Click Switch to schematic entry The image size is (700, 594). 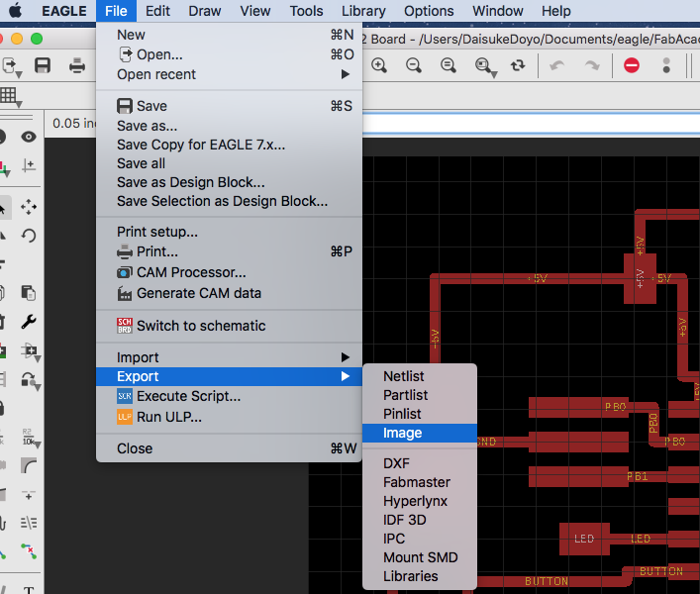(x=229, y=326)
